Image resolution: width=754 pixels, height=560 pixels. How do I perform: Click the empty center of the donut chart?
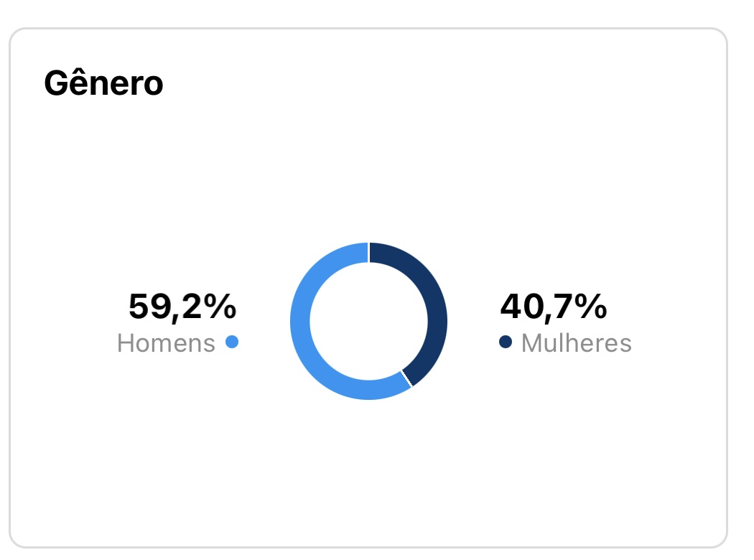point(368,321)
